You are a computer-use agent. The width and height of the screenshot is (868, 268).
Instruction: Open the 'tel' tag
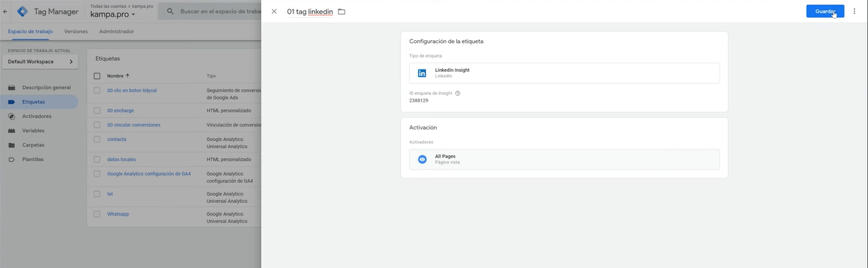click(x=110, y=194)
